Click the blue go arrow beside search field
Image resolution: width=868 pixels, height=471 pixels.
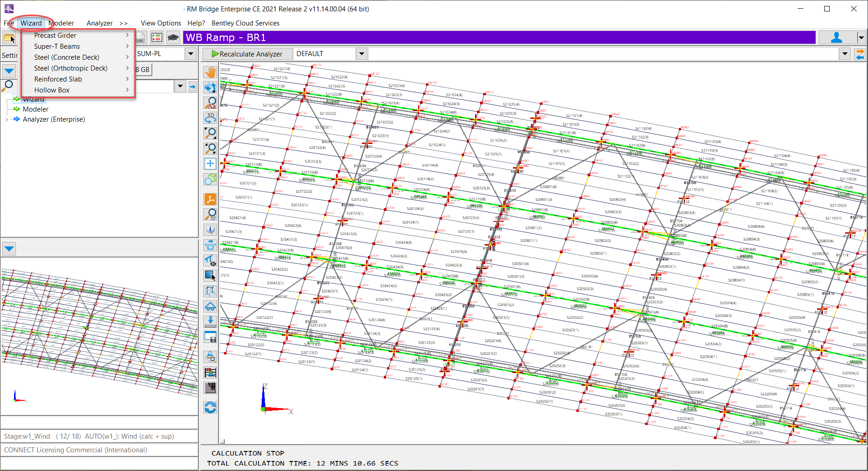[x=192, y=86]
